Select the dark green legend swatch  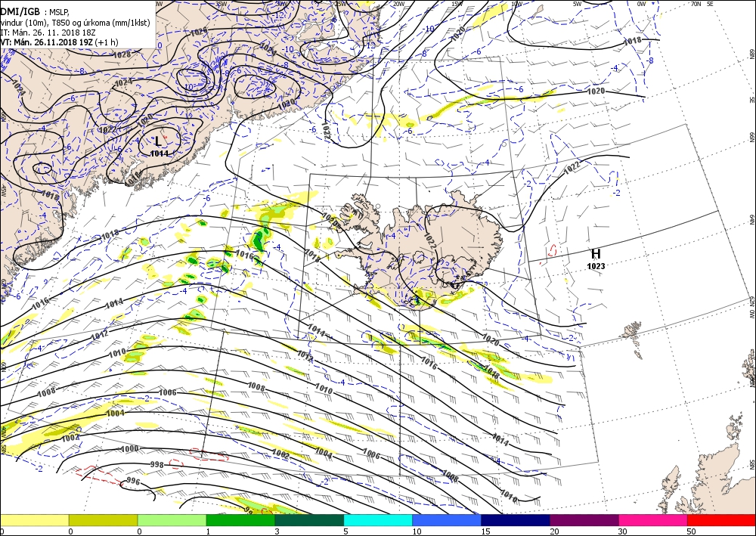point(309,520)
